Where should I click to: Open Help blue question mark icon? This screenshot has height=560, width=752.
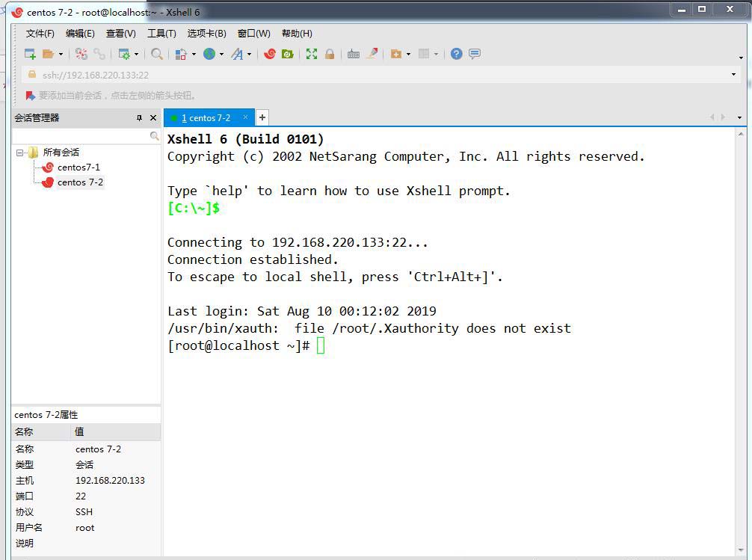tap(457, 54)
